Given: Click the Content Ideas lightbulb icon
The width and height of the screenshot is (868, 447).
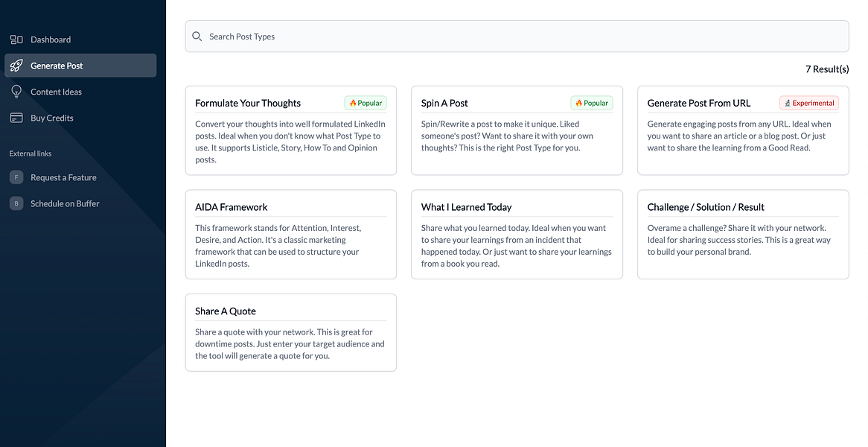Looking at the screenshot, I should (16, 92).
